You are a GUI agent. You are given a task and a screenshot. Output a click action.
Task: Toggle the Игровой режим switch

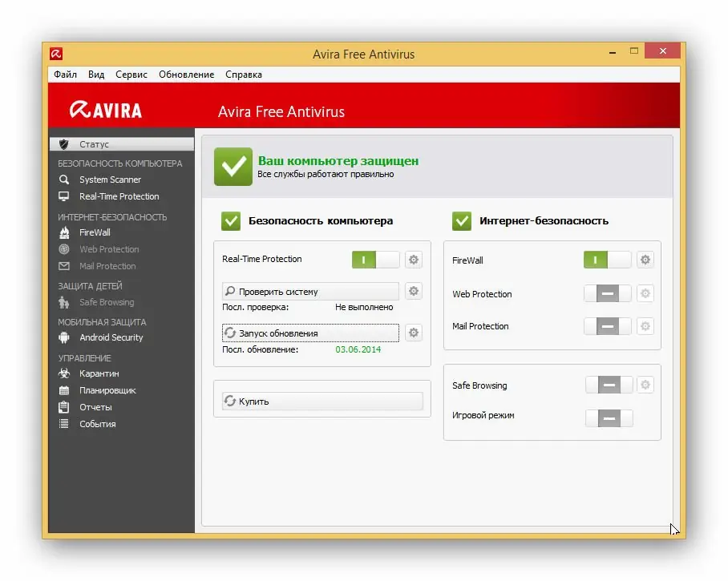(x=609, y=418)
